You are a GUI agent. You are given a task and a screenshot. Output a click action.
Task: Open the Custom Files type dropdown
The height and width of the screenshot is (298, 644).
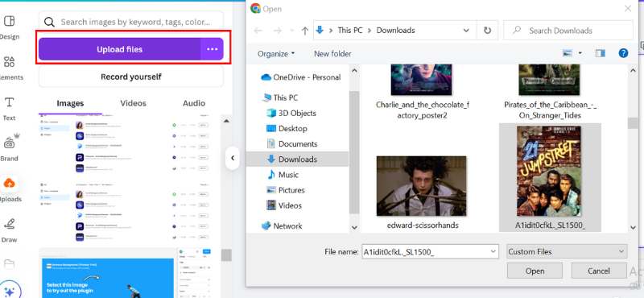567,251
